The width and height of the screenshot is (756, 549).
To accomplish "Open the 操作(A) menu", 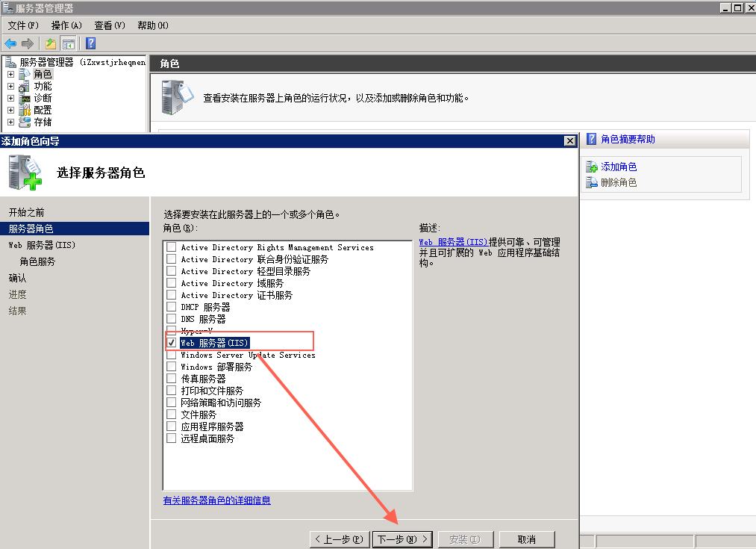I will pyautogui.click(x=66, y=25).
